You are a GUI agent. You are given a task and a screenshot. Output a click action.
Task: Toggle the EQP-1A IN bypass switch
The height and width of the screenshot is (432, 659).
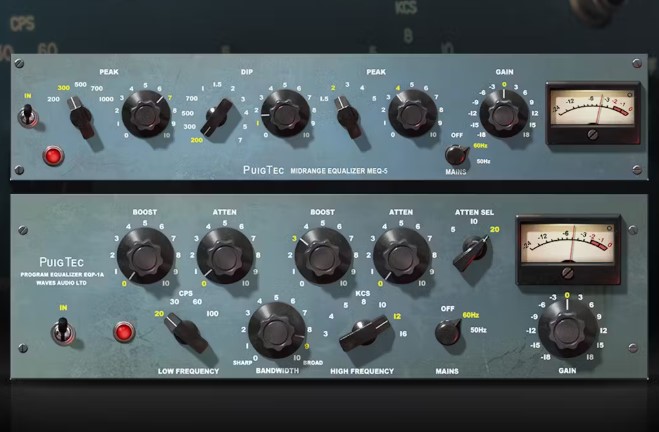(x=63, y=331)
